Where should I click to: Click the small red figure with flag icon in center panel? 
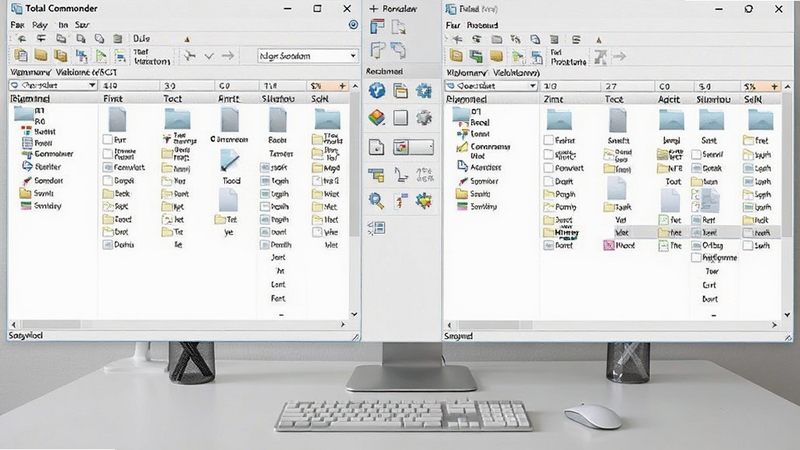pyautogui.click(x=401, y=201)
